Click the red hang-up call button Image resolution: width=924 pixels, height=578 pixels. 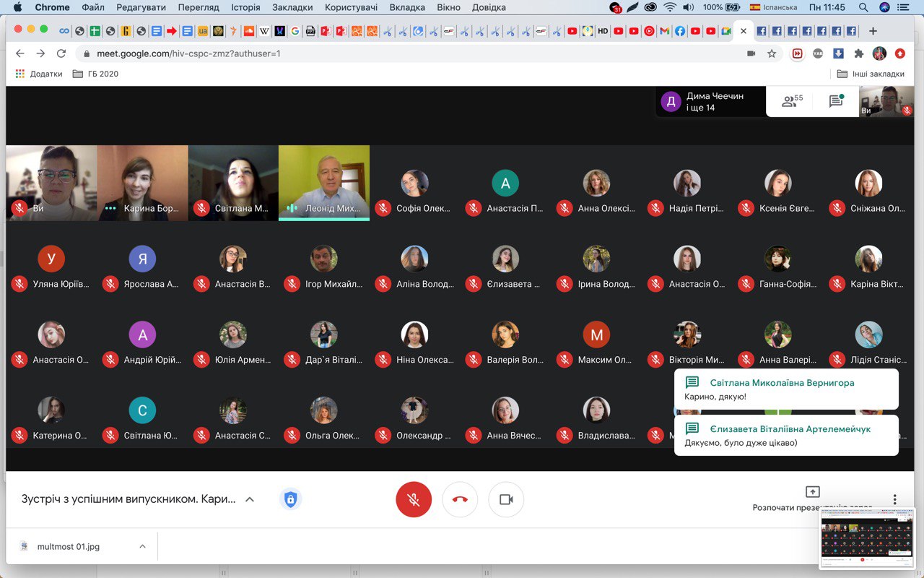point(460,499)
